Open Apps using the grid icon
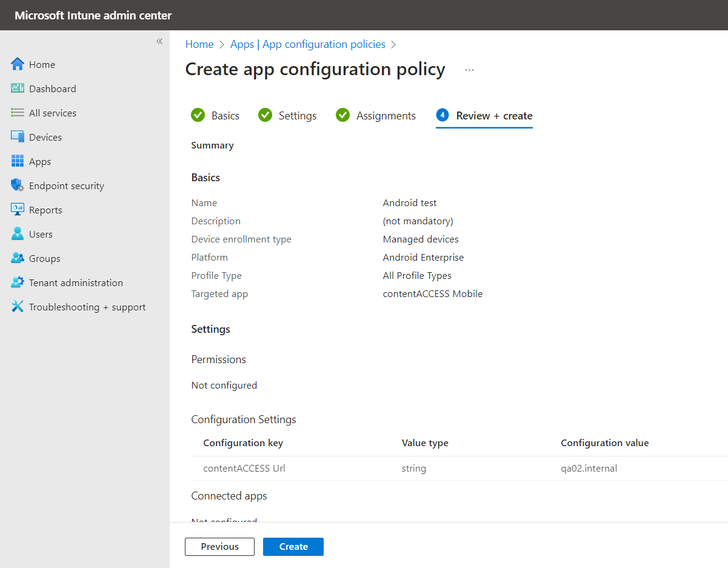Screen dimensions: 728x568 pyautogui.click(x=18, y=161)
